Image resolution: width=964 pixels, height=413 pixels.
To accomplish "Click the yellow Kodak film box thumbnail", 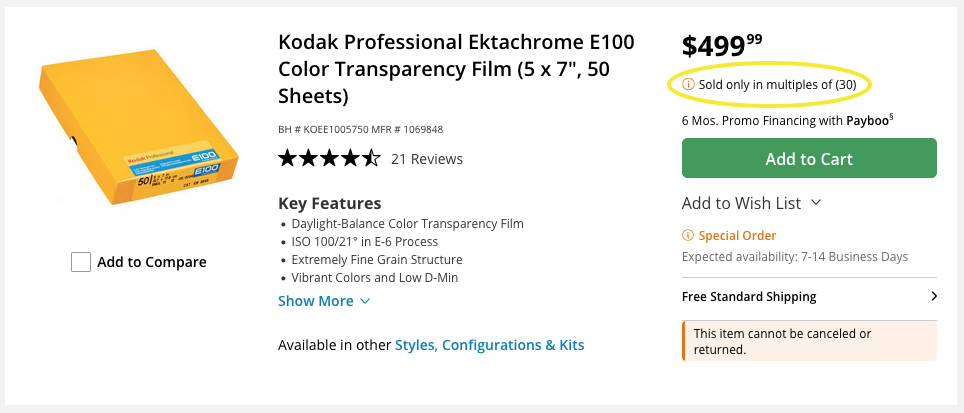I will pyautogui.click(x=140, y=134).
